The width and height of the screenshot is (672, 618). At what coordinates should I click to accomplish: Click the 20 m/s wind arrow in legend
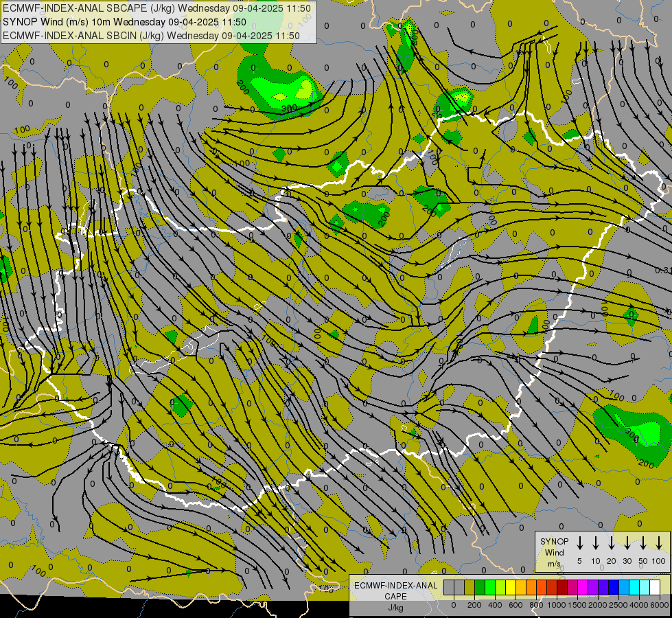(611, 543)
